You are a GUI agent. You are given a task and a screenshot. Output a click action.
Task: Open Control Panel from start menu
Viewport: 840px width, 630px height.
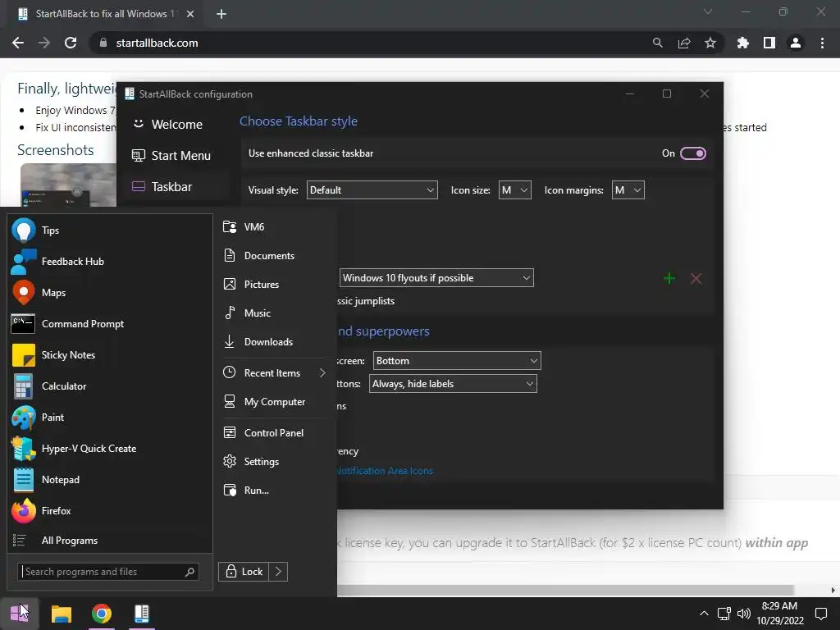point(274,433)
